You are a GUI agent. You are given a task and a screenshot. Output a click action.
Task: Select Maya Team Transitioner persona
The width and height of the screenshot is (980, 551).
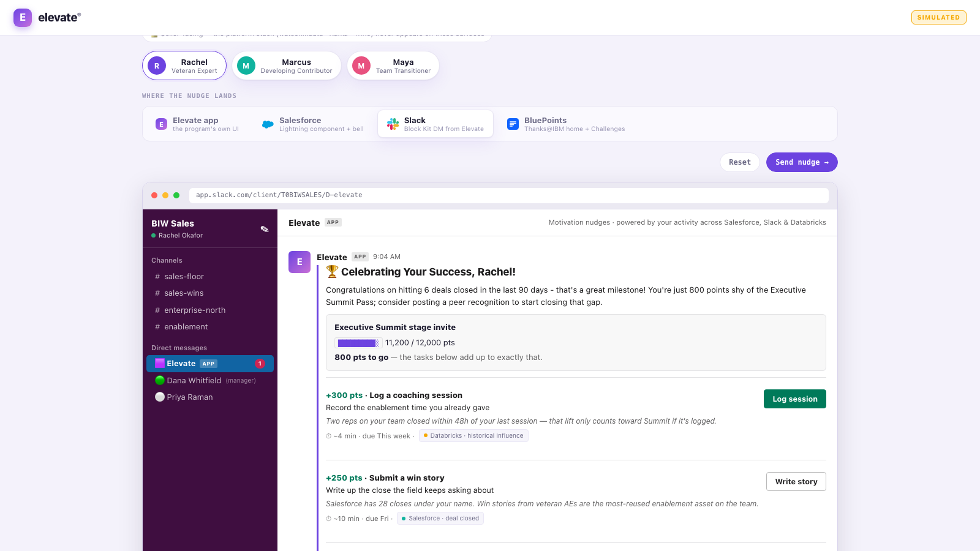(393, 66)
